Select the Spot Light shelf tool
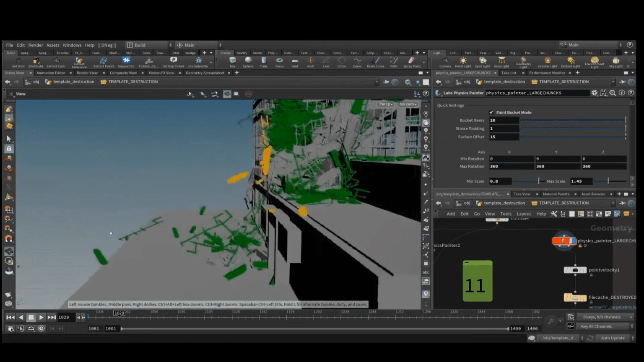 point(483,62)
